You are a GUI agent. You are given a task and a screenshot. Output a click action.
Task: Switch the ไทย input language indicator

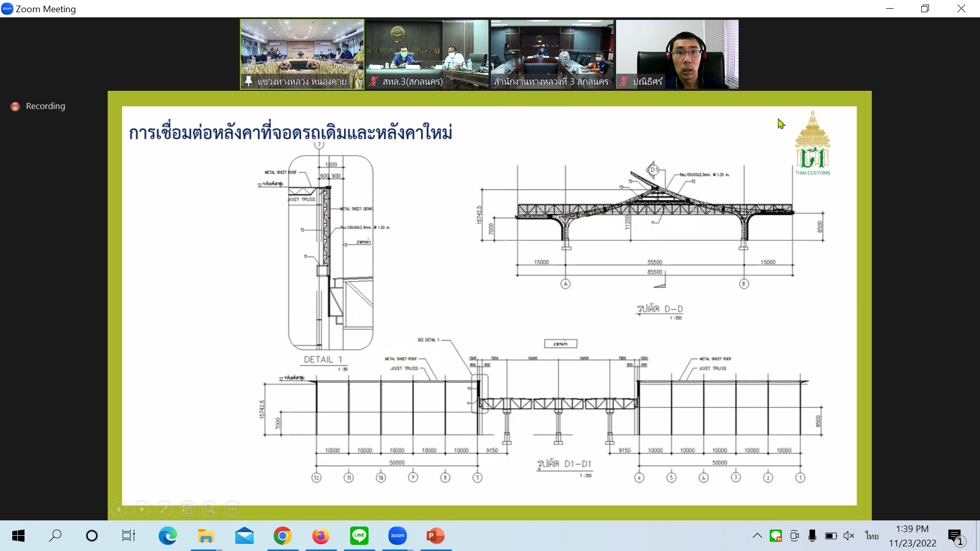pos(872,536)
